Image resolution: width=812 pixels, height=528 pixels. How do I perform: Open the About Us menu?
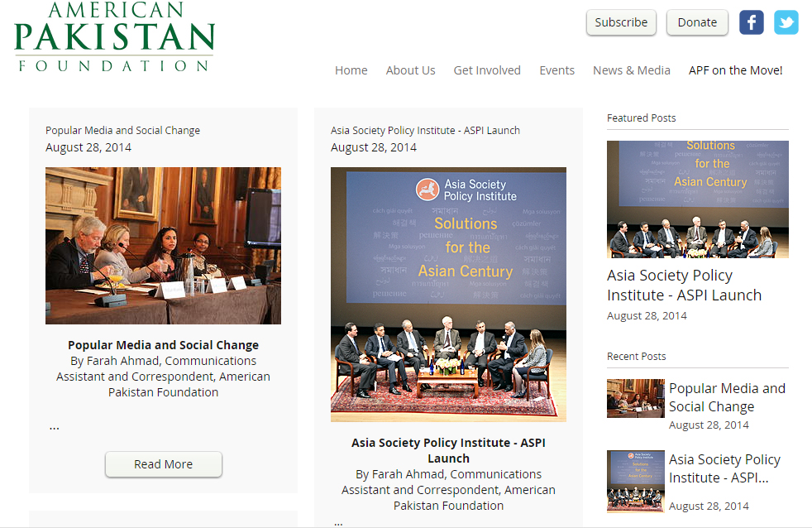[x=411, y=70]
